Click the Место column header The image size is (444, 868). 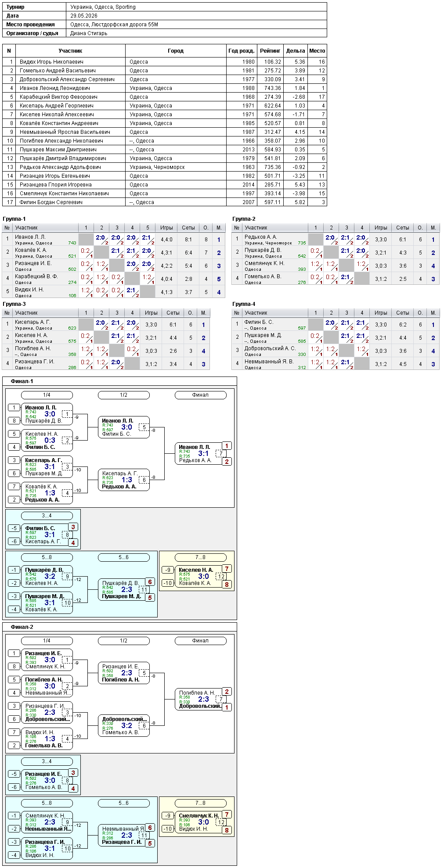click(x=317, y=51)
